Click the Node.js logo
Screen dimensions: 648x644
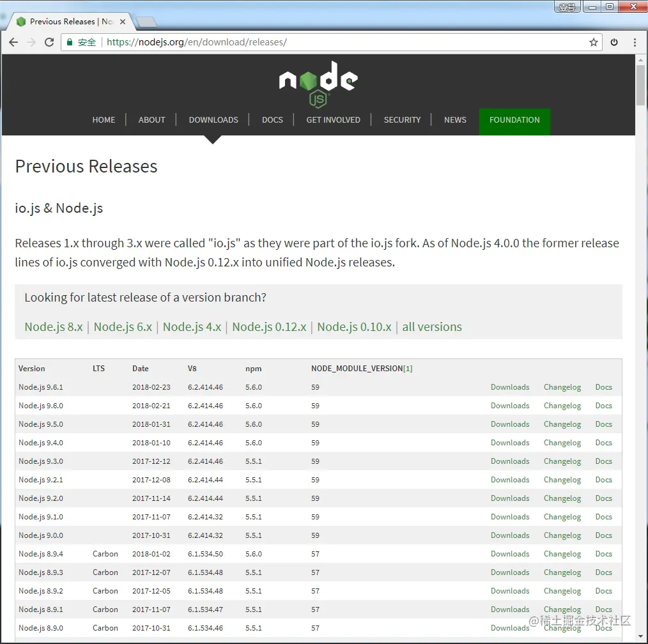(x=318, y=84)
